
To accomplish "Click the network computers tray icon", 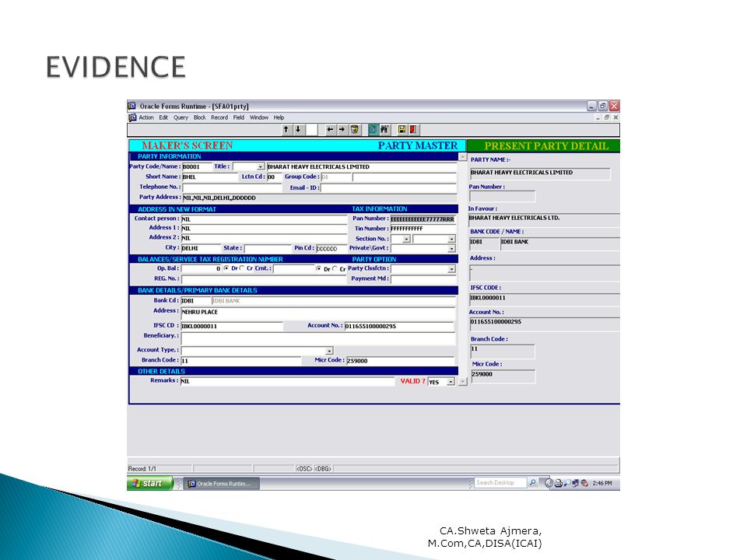I will [x=575, y=483].
